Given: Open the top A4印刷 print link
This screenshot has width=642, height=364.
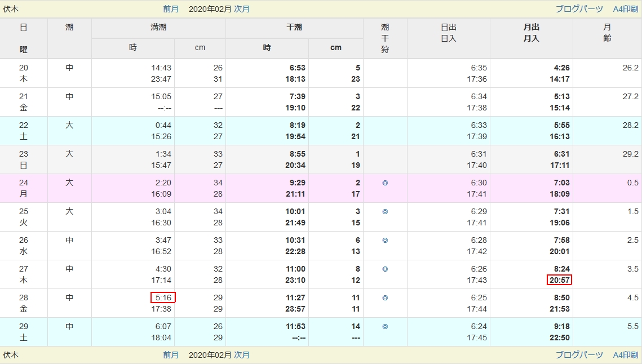Looking at the screenshot, I should coord(625,9).
